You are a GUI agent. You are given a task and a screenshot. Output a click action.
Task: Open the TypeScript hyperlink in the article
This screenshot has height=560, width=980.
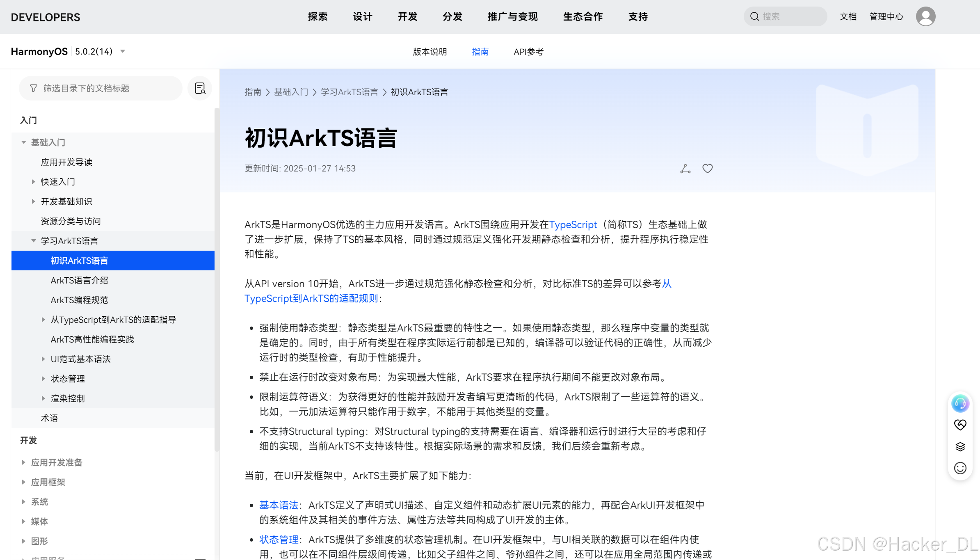(x=573, y=224)
